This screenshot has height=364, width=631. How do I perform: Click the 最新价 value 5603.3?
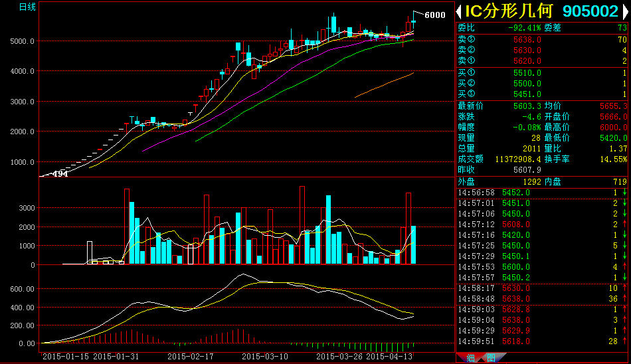tap(527, 106)
